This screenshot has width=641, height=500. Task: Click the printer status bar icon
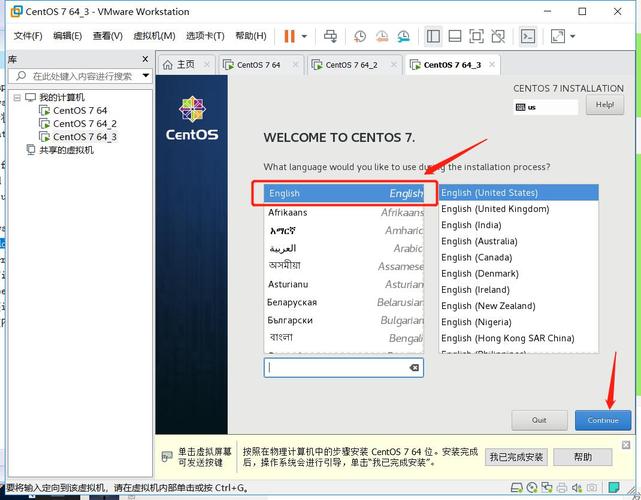[x=562, y=487]
